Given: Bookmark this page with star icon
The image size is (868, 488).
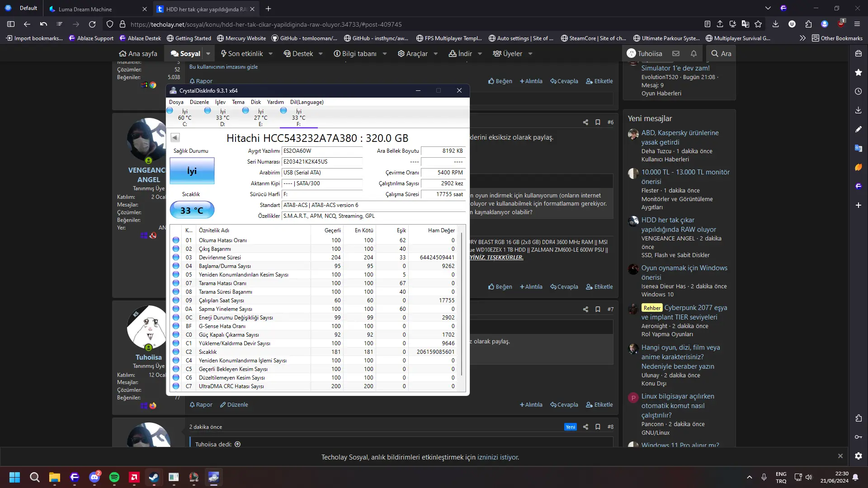Looking at the screenshot, I should 758,24.
